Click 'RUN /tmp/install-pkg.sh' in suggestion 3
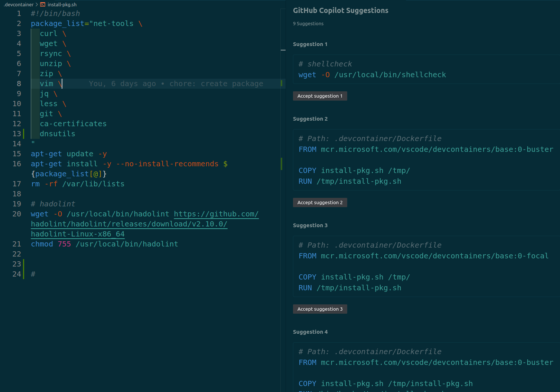The height and width of the screenshot is (392, 560). click(x=350, y=288)
